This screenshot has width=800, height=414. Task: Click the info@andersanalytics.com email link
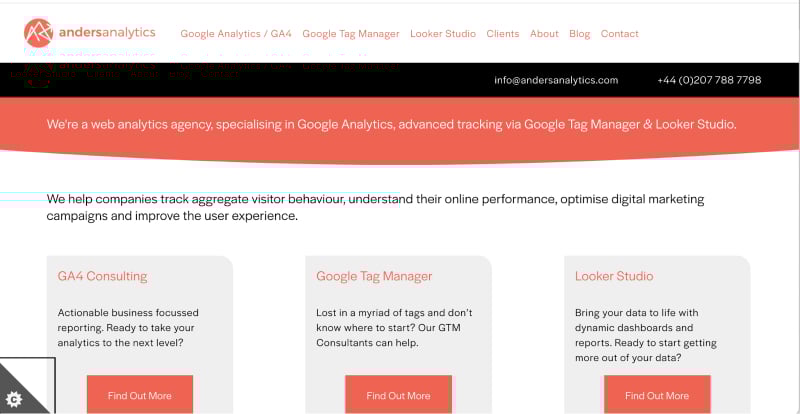click(x=556, y=80)
